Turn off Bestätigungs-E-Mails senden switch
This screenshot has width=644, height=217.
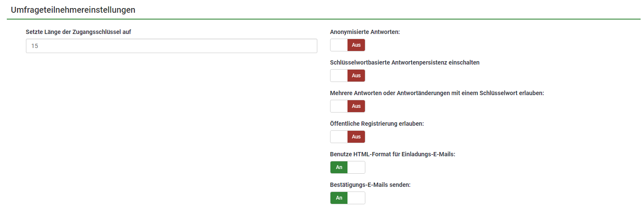point(347,198)
